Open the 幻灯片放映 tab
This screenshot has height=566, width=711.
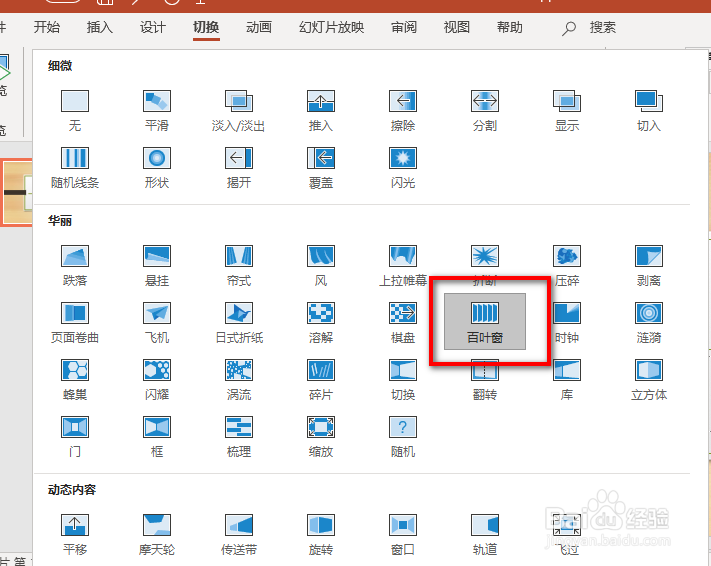point(331,27)
